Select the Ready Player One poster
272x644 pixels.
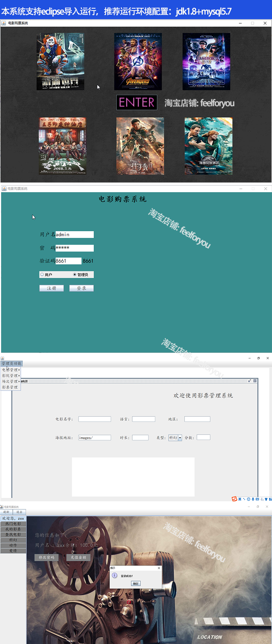pos(206,62)
